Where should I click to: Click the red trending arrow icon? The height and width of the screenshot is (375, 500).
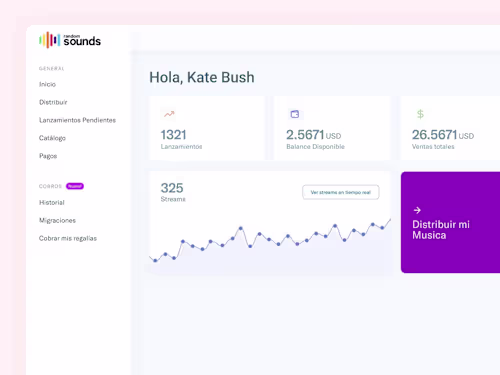pos(169,114)
